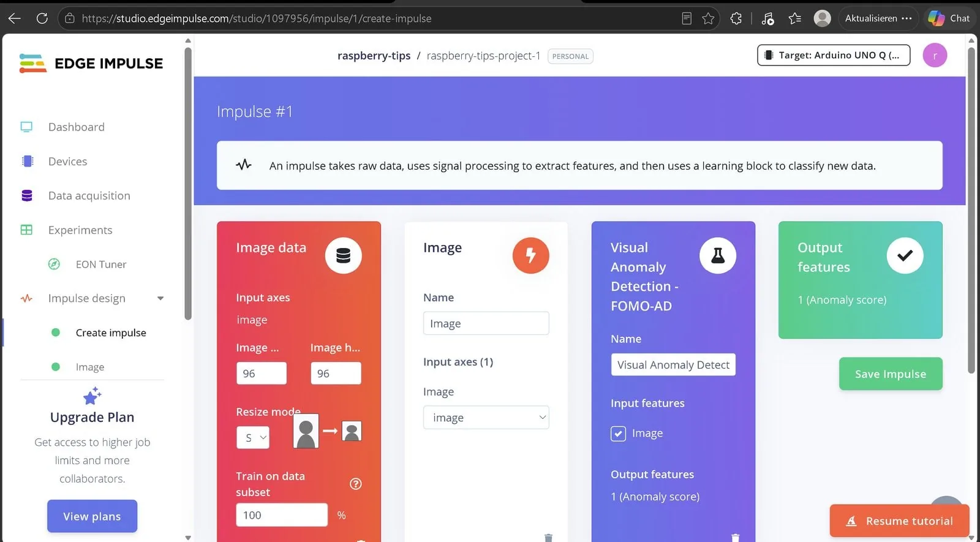This screenshot has height=542, width=980.
Task: Click the Save Impulse button
Action: click(x=891, y=374)
